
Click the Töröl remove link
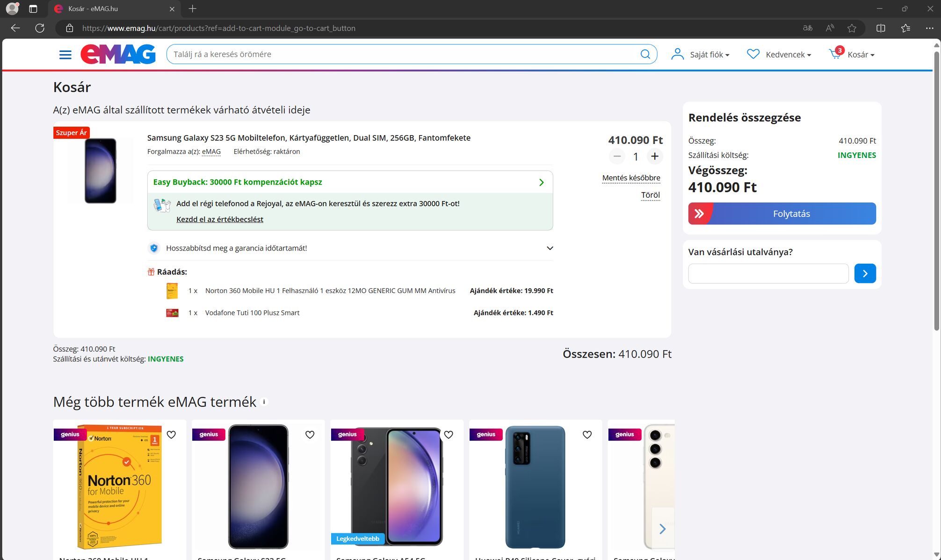650,195
